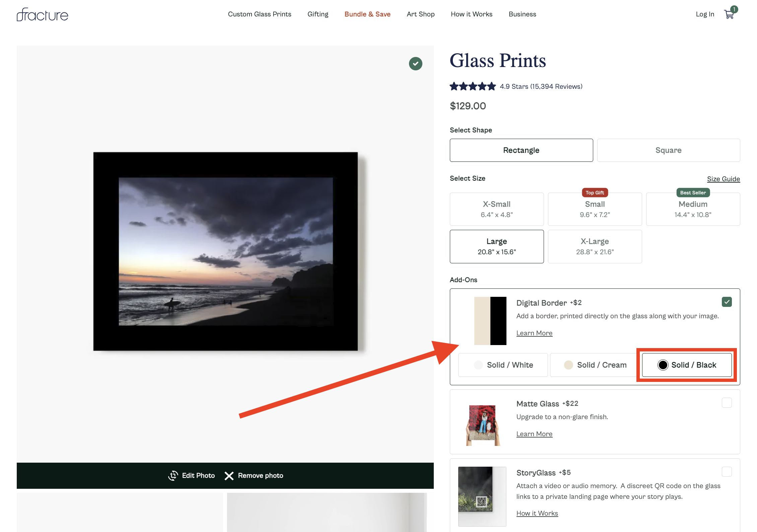Image resolution: width=757 pixels, height=532 pixels.
Task: Open the Size Guide link
Action: click(723, 179)
